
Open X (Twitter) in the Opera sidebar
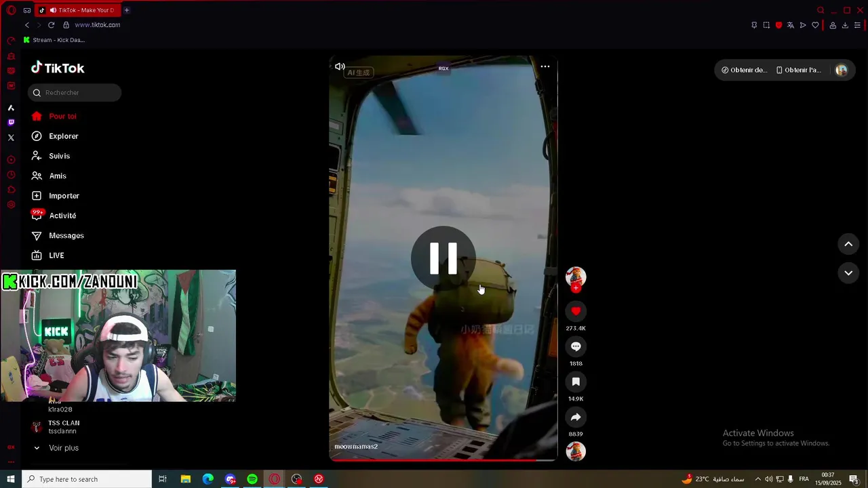tap(11, 138)
